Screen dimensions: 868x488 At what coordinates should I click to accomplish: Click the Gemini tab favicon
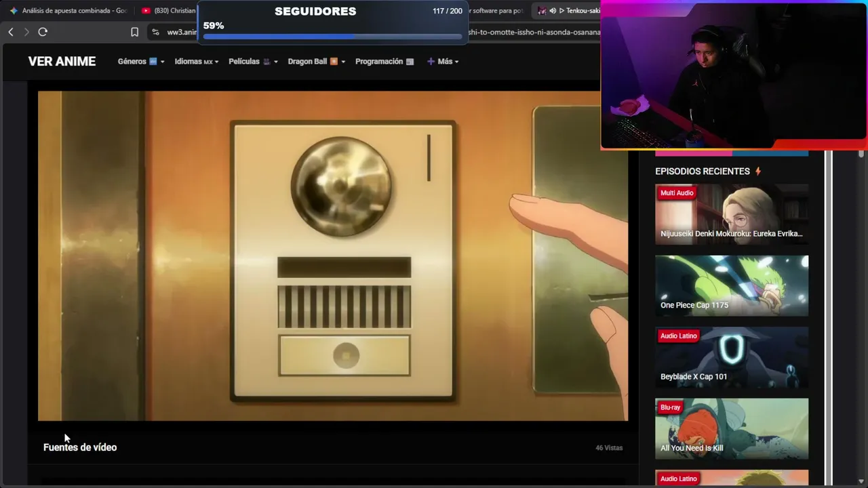click(x=14, y=11)
